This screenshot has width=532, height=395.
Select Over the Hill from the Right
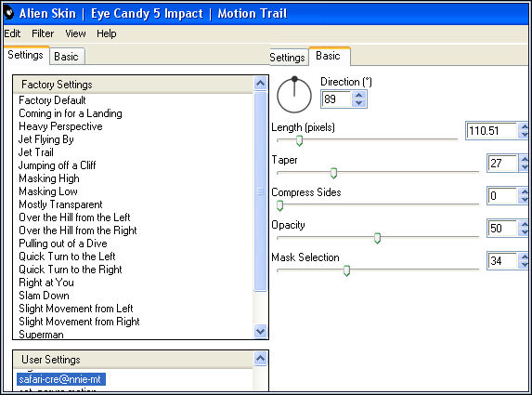(x=78, y=230)
